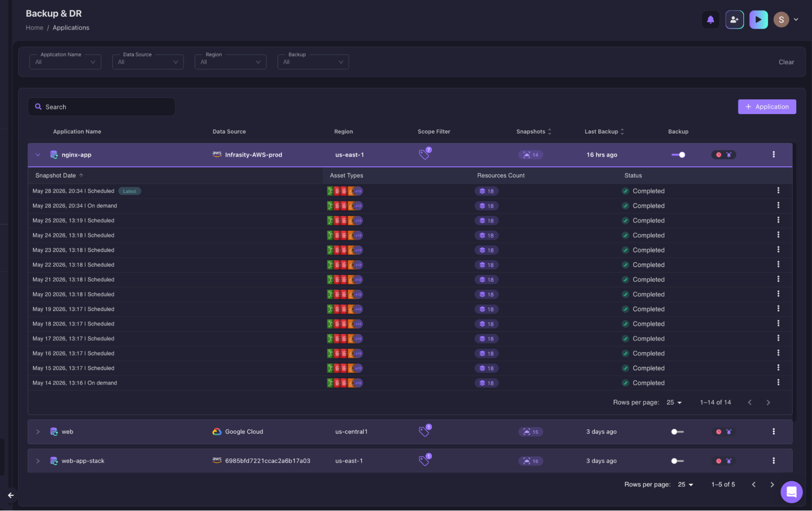Click the add user icon
This screenshot has width=812, height=511.
pos(734,19)
